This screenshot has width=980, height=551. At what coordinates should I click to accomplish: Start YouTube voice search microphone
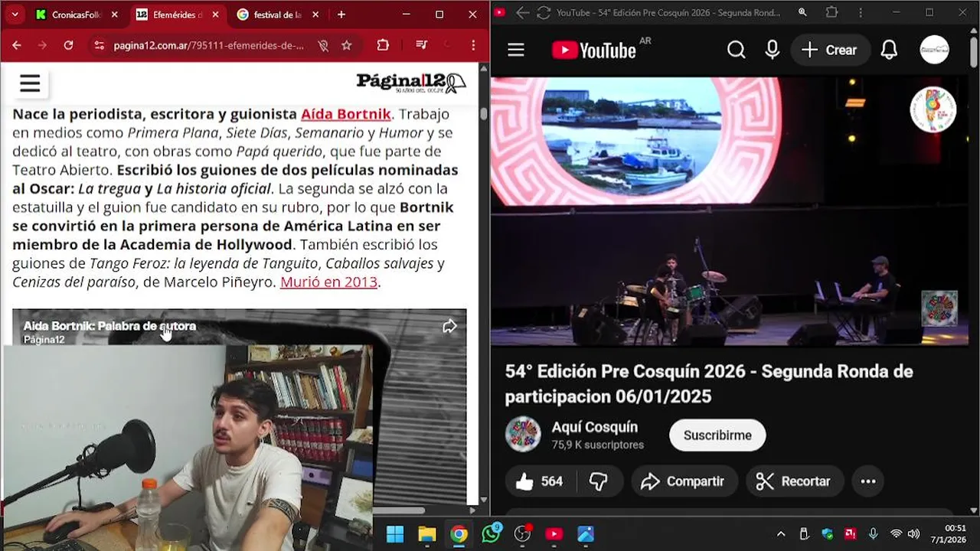pos(773,50)
